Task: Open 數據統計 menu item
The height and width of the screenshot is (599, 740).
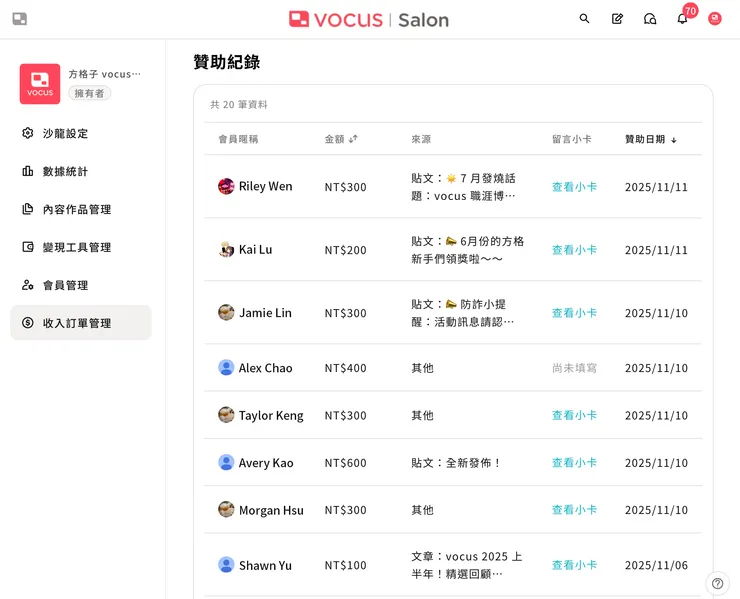Action: [81, 171]
